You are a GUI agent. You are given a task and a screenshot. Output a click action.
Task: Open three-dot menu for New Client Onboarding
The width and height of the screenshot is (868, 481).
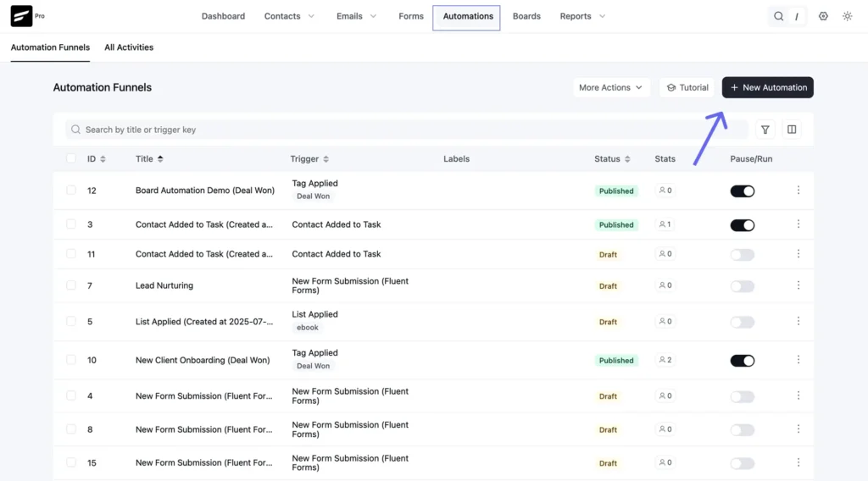pyautogui.click(x=798, y=360)
